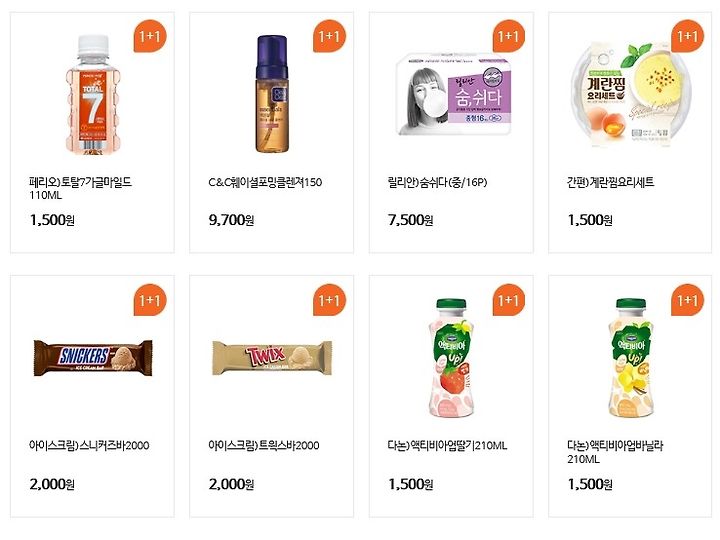Click the 1+1 badge on C&C foaming cleanser
Screen dimensions: 720x540
tap(329, 36)
